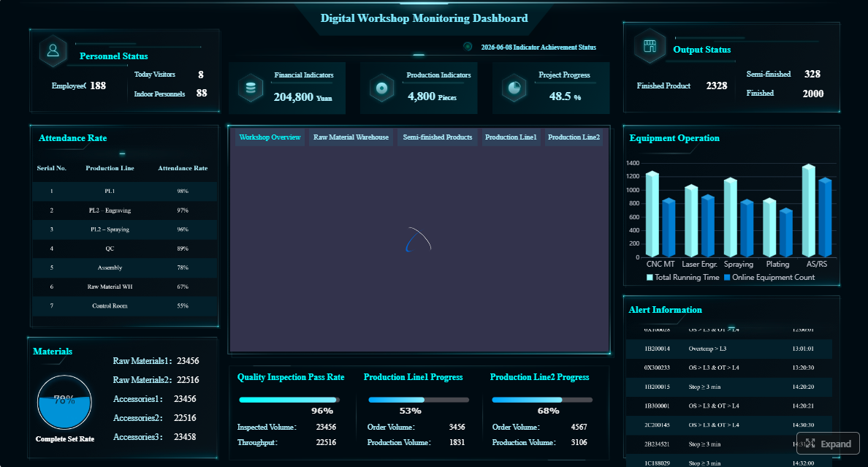
Task: Open the Semi-finished Products tab
Action: point(438,137)
